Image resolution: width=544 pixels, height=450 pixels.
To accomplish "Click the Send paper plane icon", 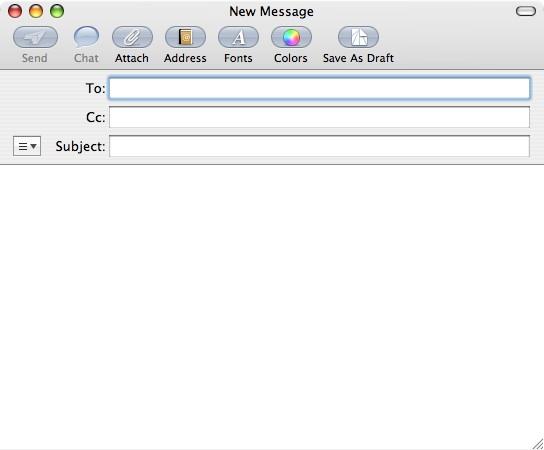I will [35, 37].
